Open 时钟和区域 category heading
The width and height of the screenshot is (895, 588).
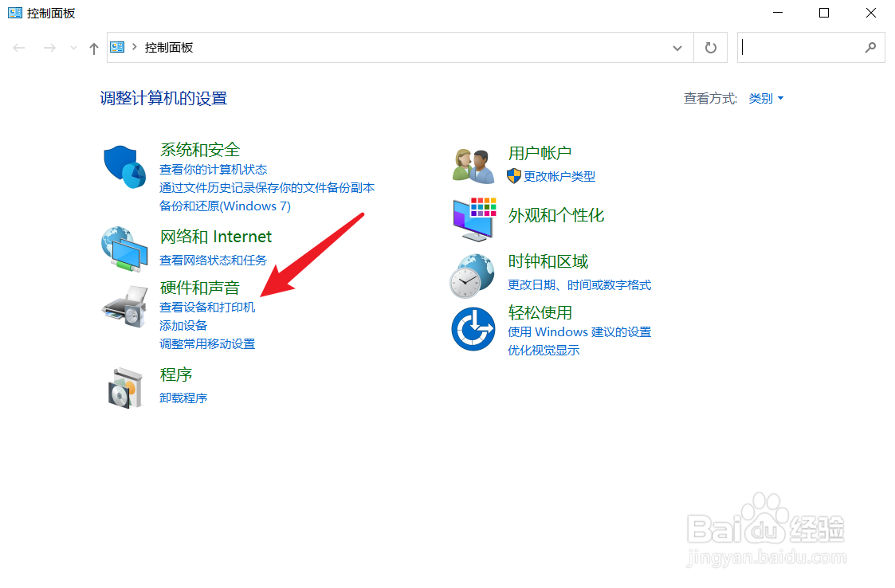[x=548, y=261]
